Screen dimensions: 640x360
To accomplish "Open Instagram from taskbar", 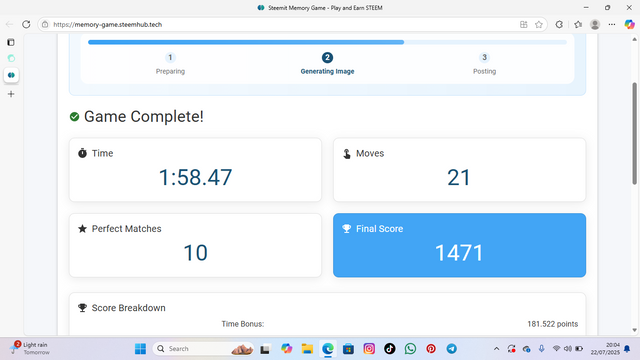I will click(x=369, y=349).
